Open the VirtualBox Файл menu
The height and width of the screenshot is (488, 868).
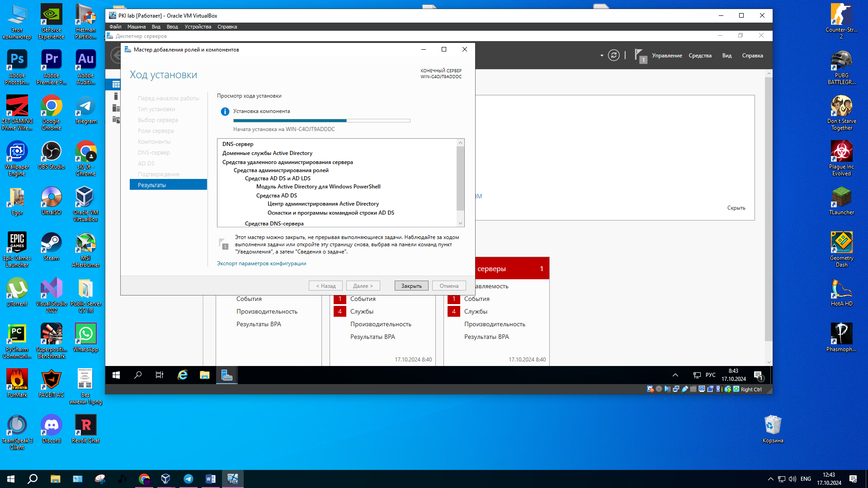[x=115, y=27]
